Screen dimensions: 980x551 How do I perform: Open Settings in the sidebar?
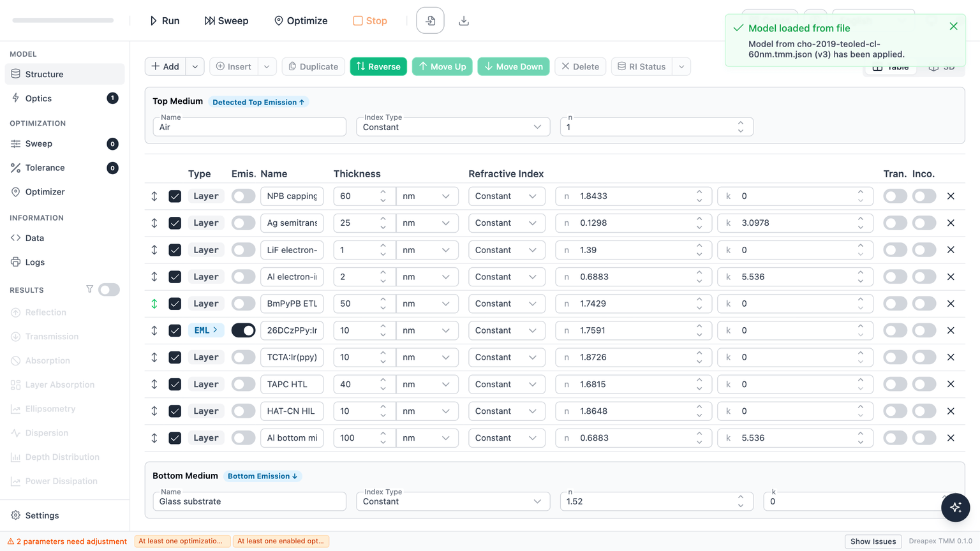click(64, 515)
